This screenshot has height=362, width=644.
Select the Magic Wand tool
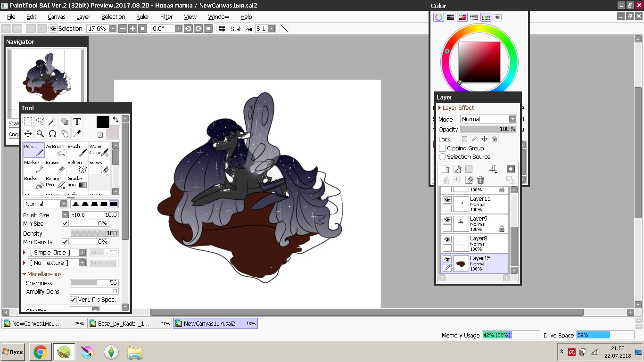point(52,122)
